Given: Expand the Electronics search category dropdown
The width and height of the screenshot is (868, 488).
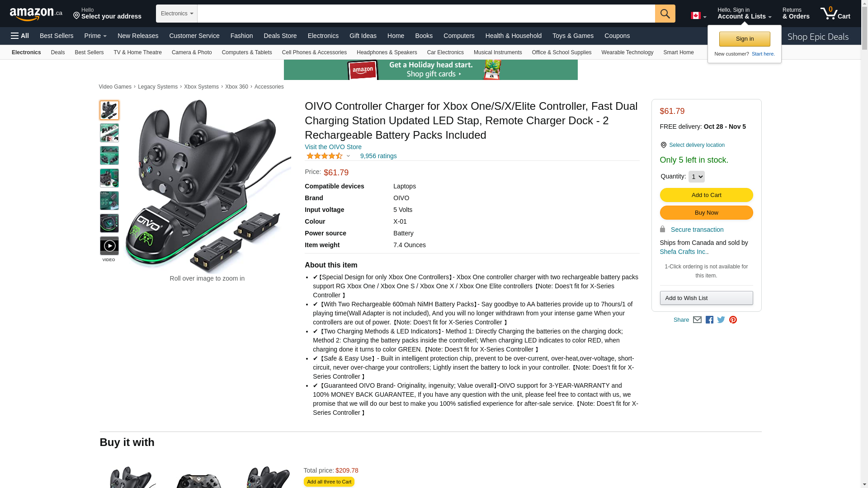Looking at the screenshot, I should point(177,14).
